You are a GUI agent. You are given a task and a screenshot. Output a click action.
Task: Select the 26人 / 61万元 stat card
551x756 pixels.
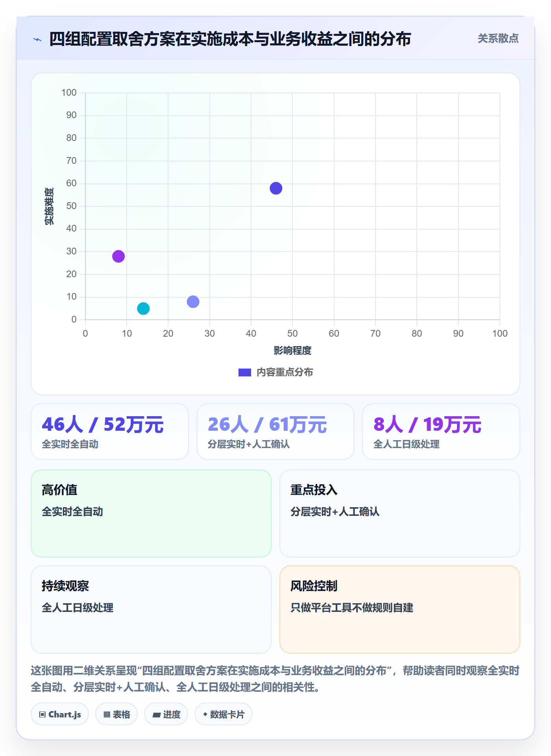(x=275, y=432)
